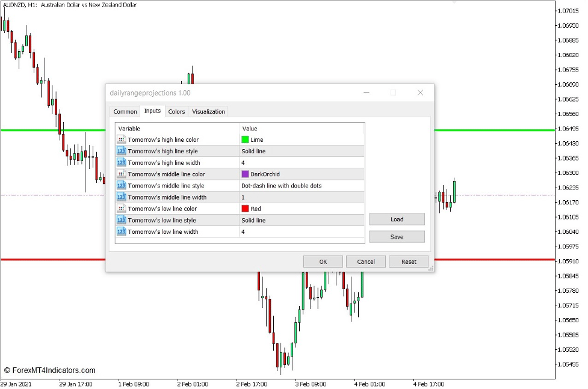Screen dimensions: 588x389
Task: Click the Load button
Action: pyautogui.click(x=396, y=219)
